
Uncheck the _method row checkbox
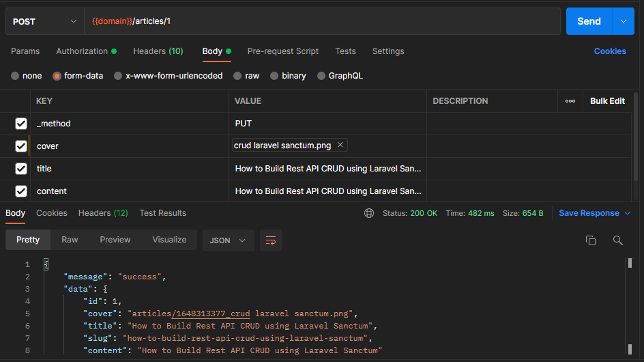click(21, 124)
